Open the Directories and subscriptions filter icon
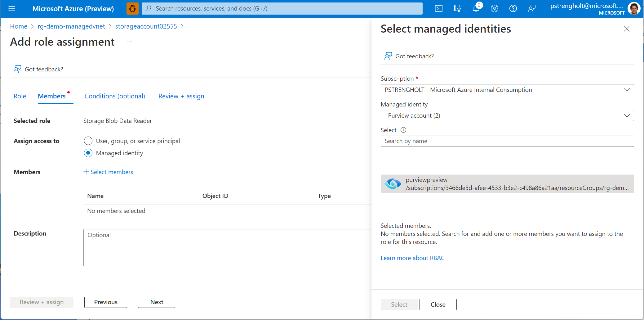Screen dimensions: 644x320 (457, 8)
